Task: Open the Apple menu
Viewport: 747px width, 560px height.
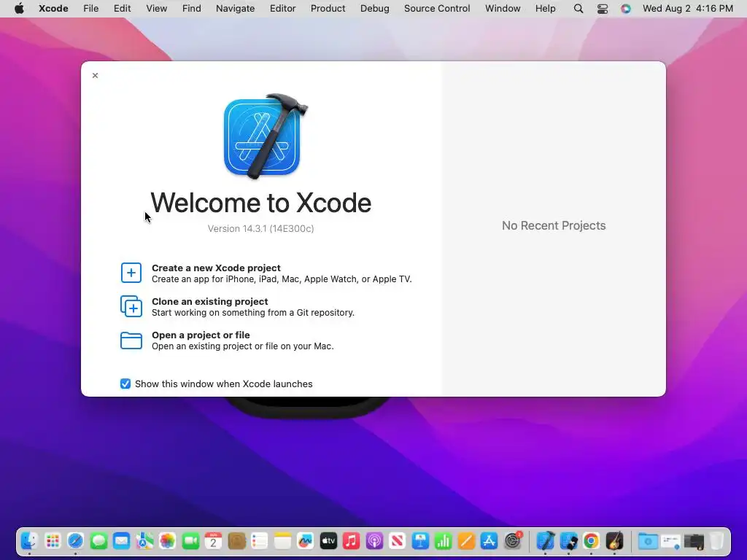Action: 19,9
